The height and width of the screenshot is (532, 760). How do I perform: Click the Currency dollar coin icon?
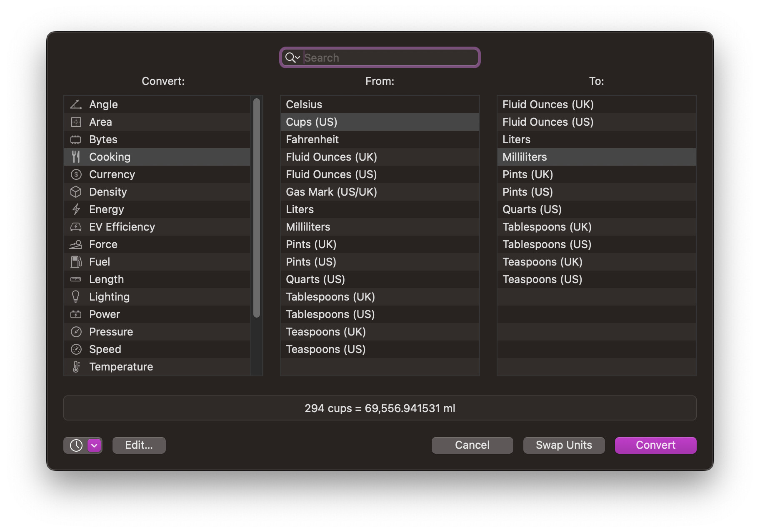(76, 174)
